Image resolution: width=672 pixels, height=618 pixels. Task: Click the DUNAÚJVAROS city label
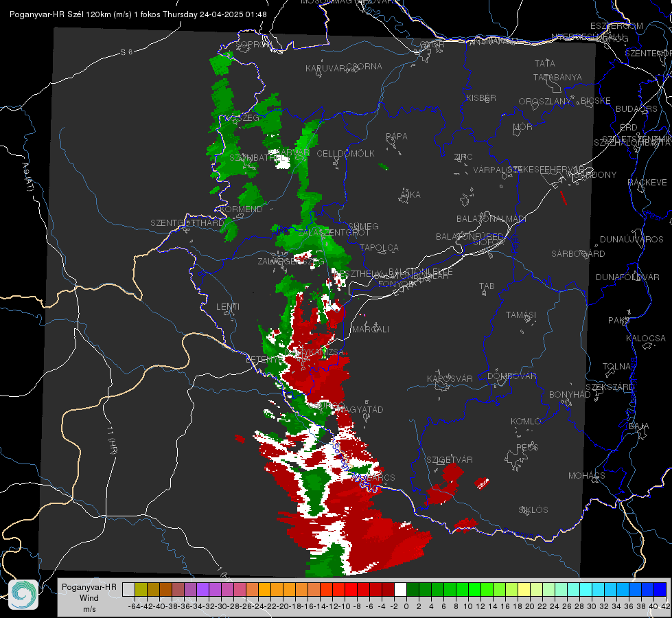[632, 240]
